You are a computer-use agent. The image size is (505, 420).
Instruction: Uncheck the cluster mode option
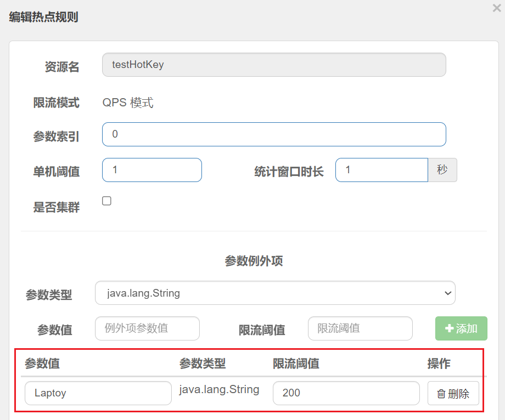click(106, 201)
